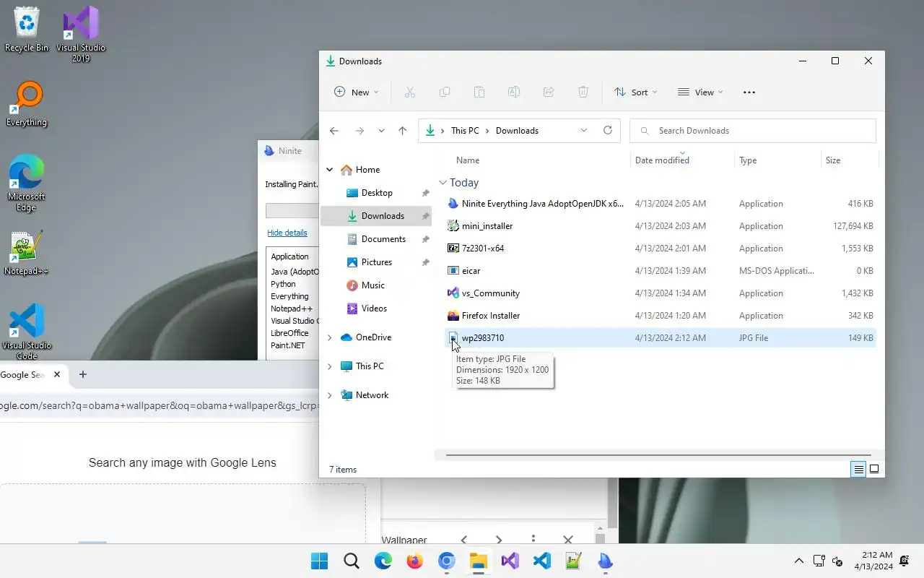Refresh the Downloads folder view
The height and width of the screenshot is (578, 924).
point(608,131)
